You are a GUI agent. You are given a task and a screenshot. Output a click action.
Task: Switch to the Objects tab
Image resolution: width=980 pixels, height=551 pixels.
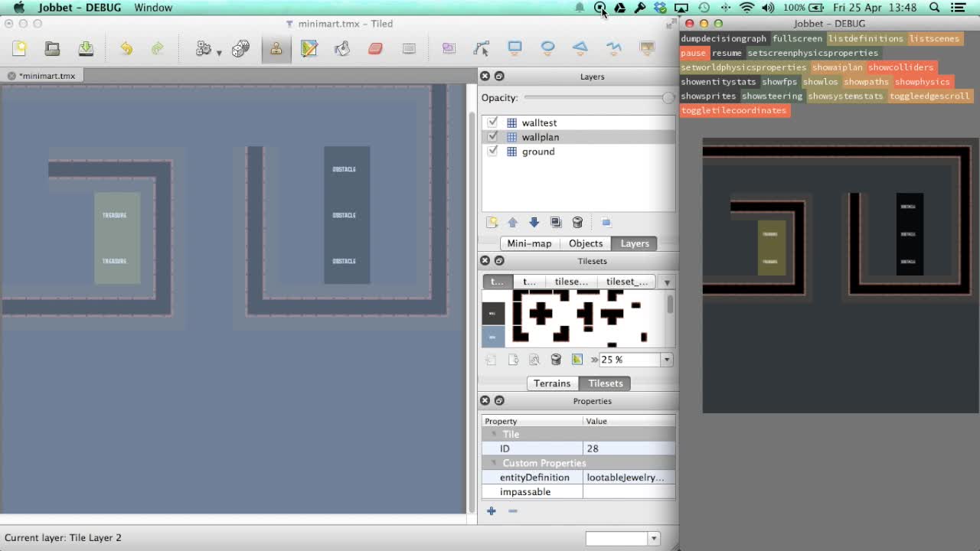585,243
